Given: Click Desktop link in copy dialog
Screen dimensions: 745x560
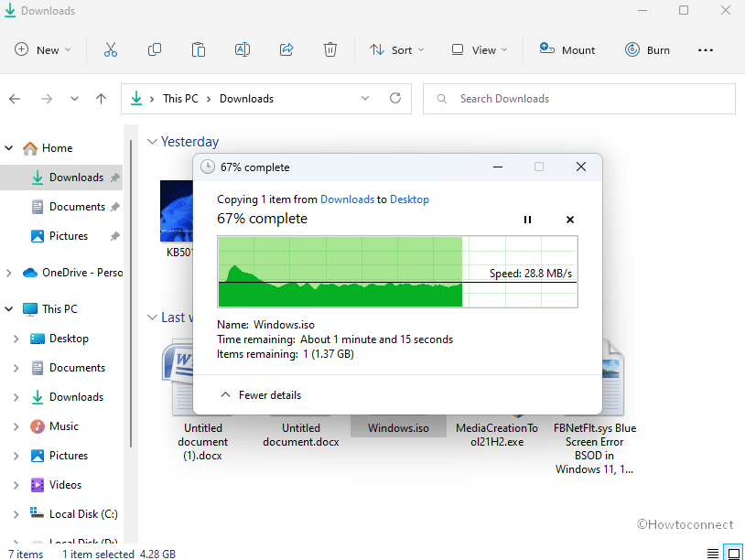Looking at the screenshot, I should [x=409, y=199].
